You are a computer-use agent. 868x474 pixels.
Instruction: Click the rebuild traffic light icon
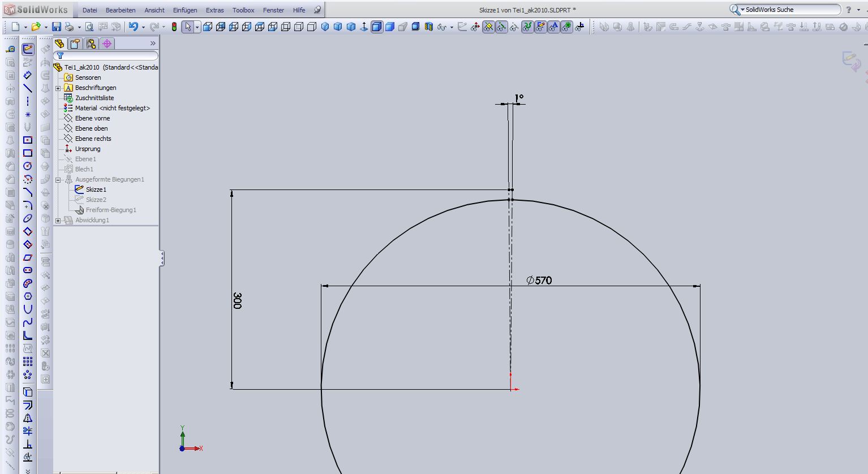point(174,27)
